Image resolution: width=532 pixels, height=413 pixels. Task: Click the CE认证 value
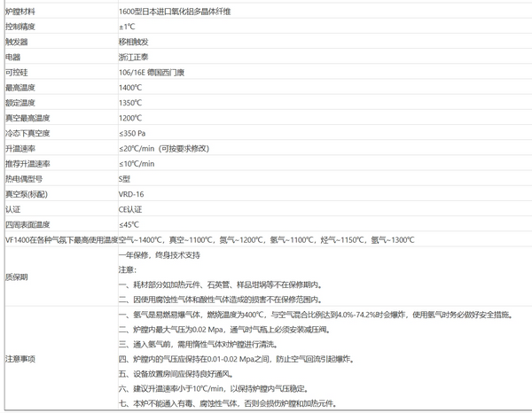pos(130,209)
